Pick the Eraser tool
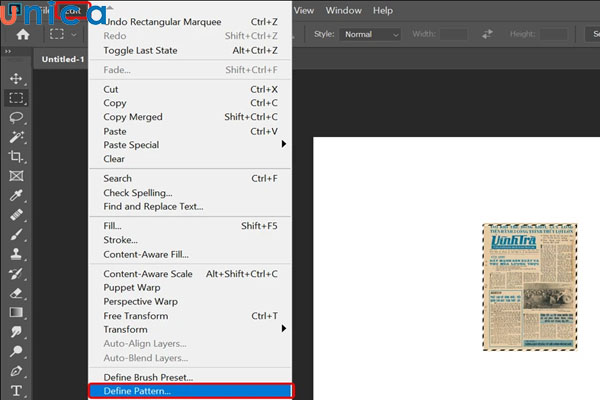The height and width of the screenshot is (400, 600). [x=16, y=293]
